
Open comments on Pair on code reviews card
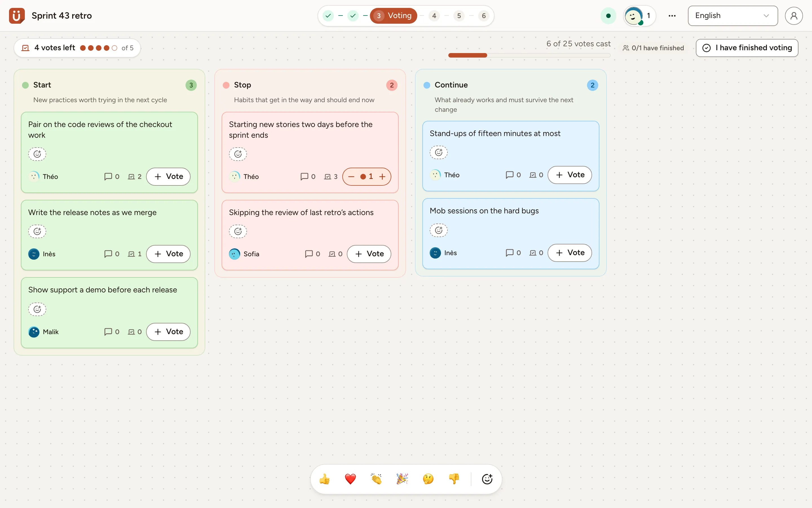[112, 177]
